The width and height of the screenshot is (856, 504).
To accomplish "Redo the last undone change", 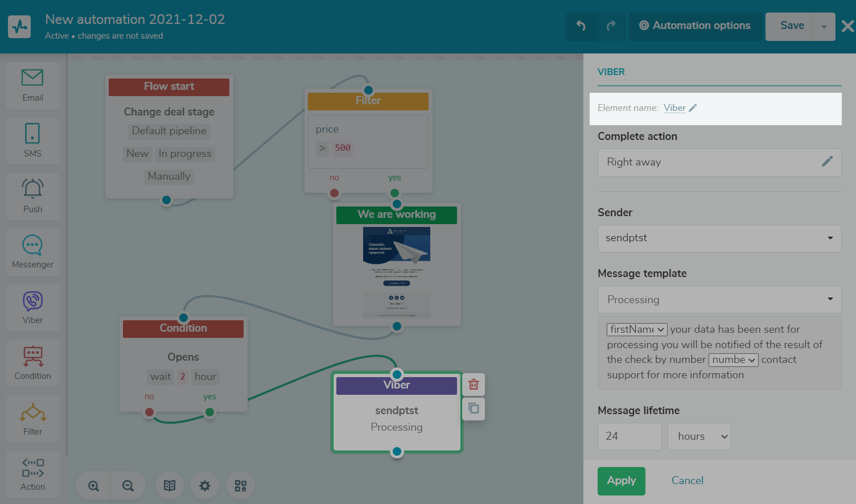I will 611,26.
